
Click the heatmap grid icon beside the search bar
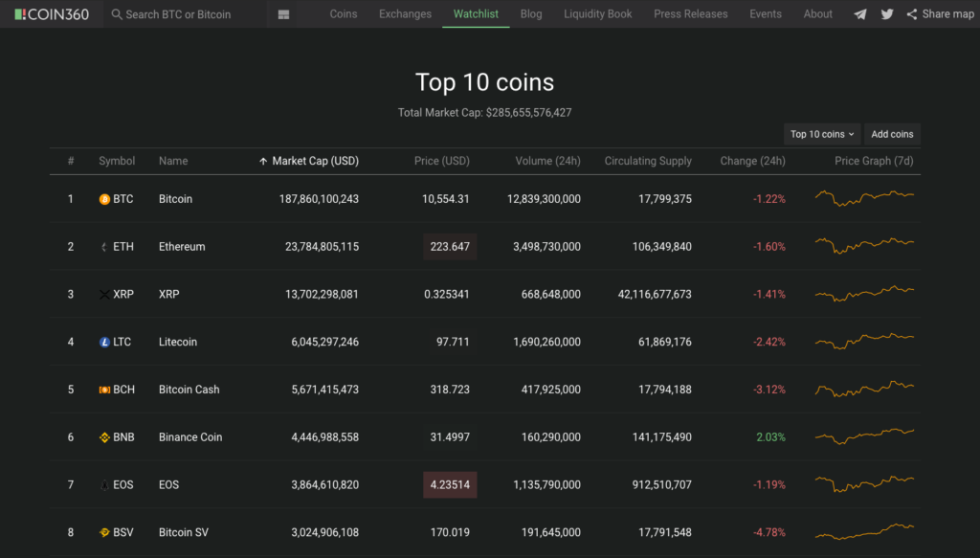click(x=282, y=13)
